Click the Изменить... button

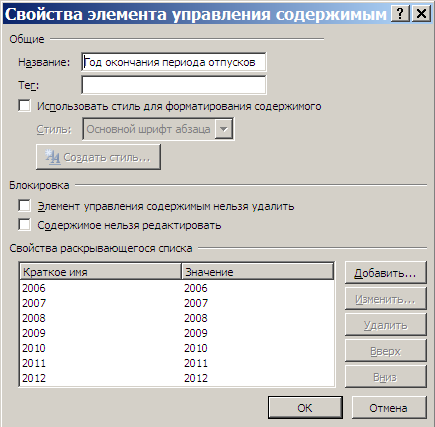[386, 299]
